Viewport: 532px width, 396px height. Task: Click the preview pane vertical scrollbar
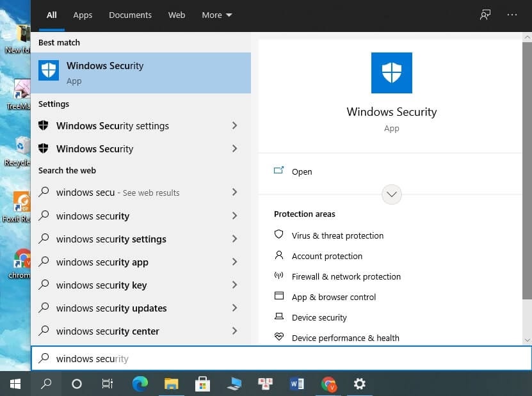point(527,171)
